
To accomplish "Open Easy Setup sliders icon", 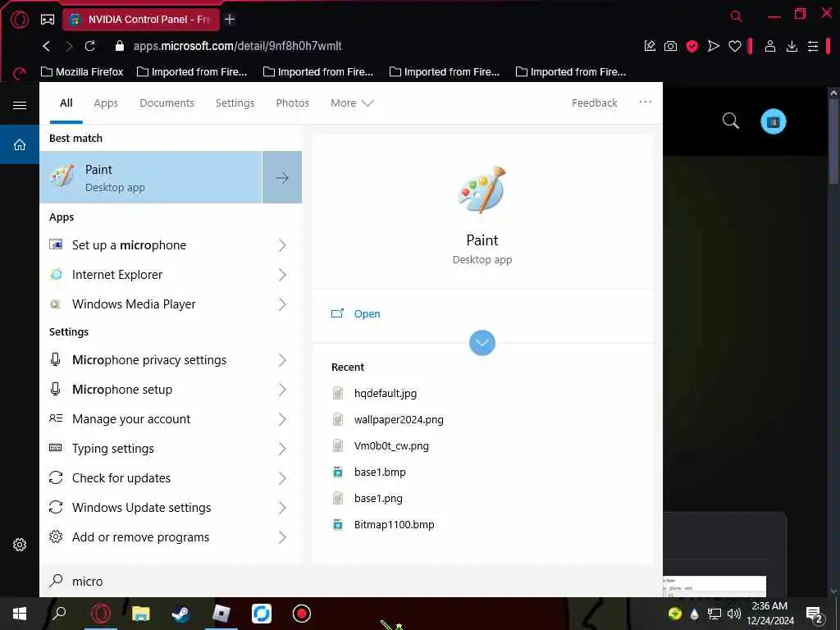I will pyautogui.click(x=813, y=47).
